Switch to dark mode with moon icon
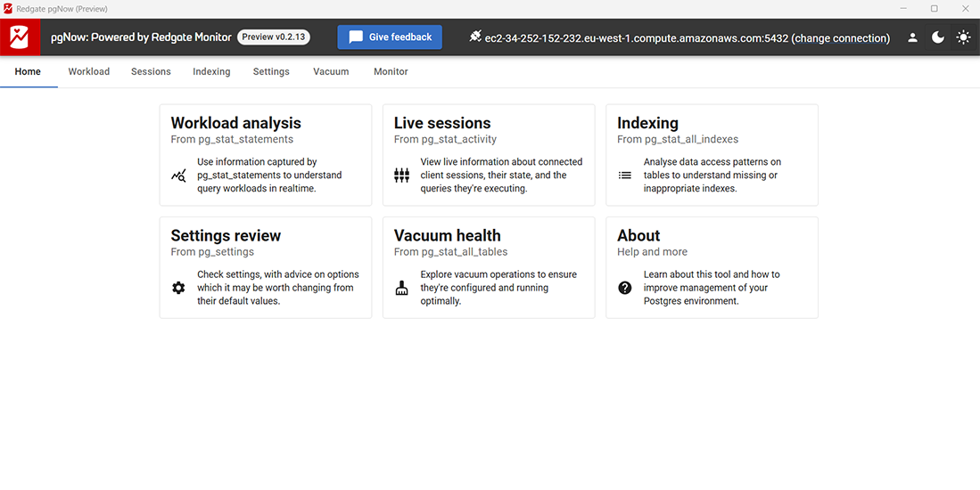The width and height of the screenshot is (980, 490). point(938,37)
